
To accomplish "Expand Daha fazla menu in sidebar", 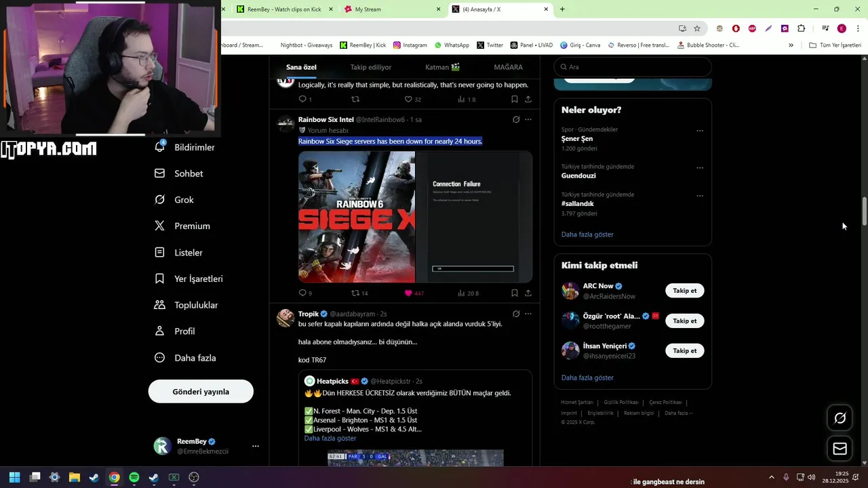I will click(x=185, y=358).
